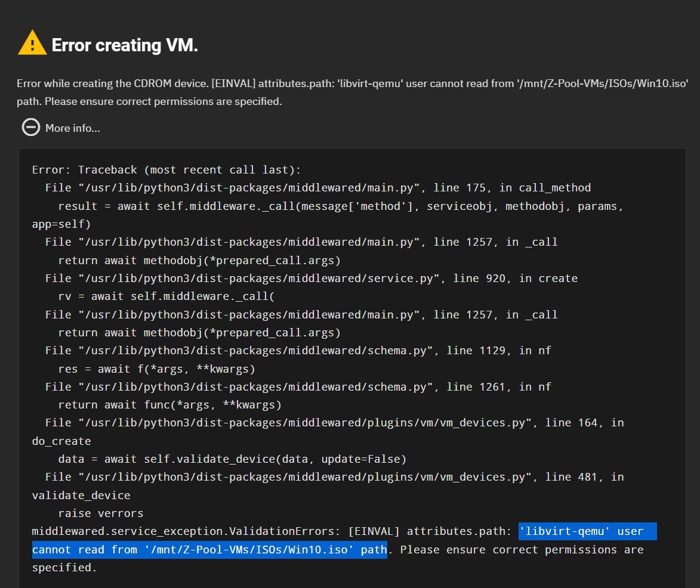Click the service.py line 920 entry
The height and width of the screenshot is (588, 700).
point(311,278)
